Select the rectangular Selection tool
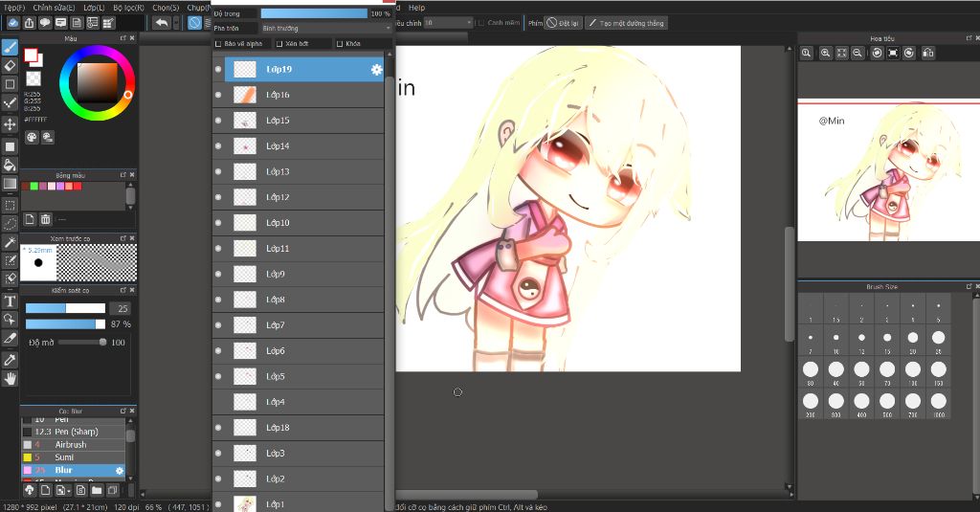This screenshot has height=512, width=980. click(10, 205)
